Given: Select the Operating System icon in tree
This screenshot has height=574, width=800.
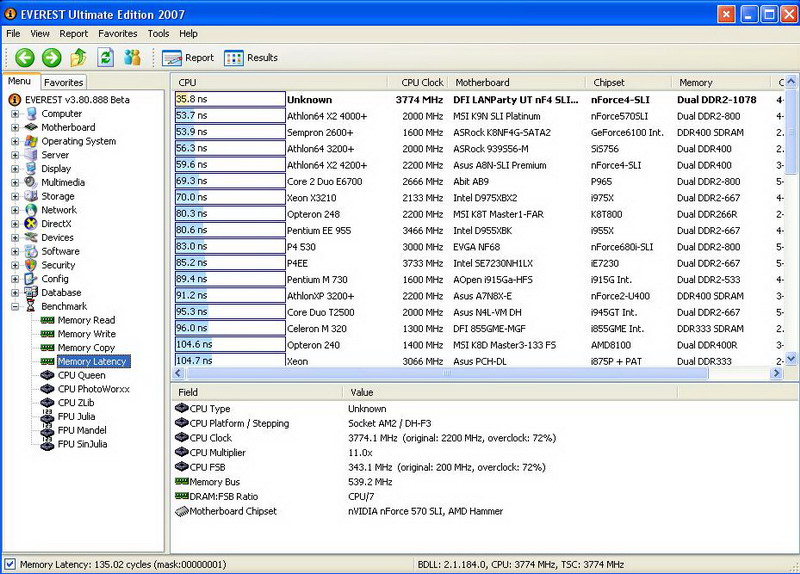Looking at the screenshot, I should (32, 141).
